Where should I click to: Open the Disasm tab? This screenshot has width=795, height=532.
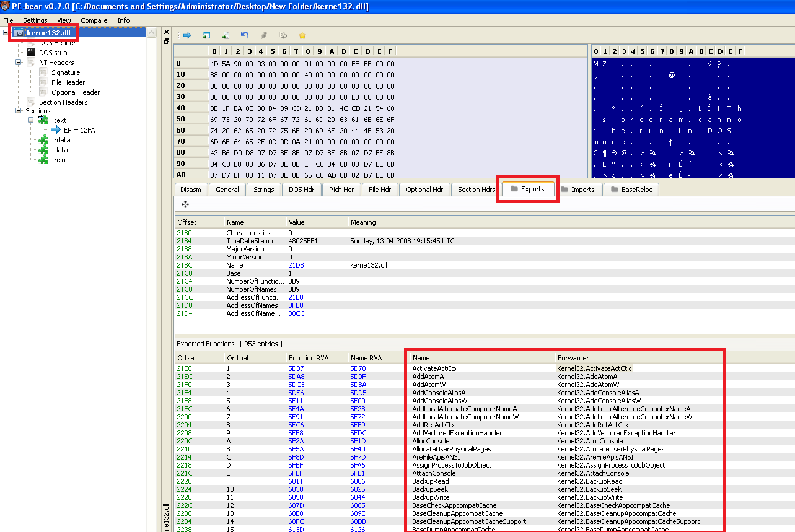190,190
